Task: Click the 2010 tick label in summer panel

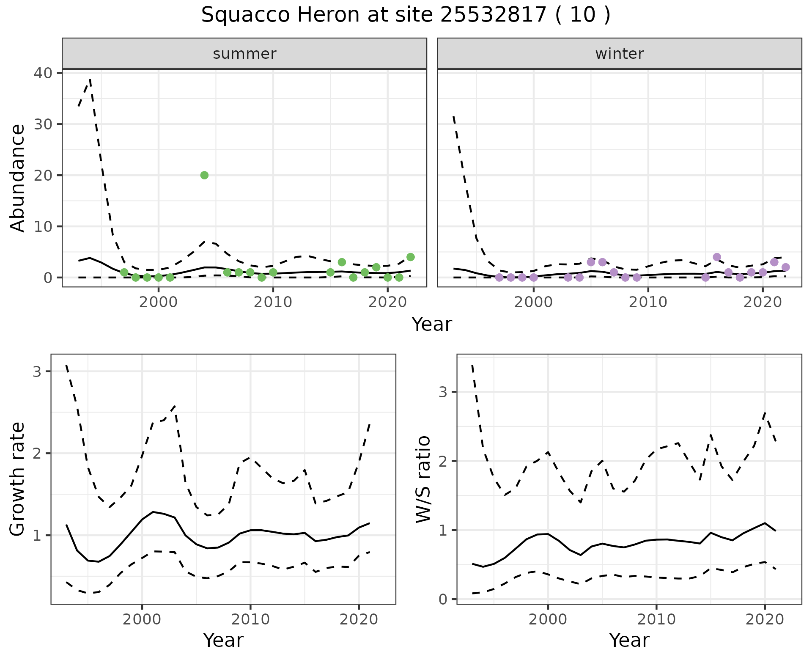Action: click(273, 302)
